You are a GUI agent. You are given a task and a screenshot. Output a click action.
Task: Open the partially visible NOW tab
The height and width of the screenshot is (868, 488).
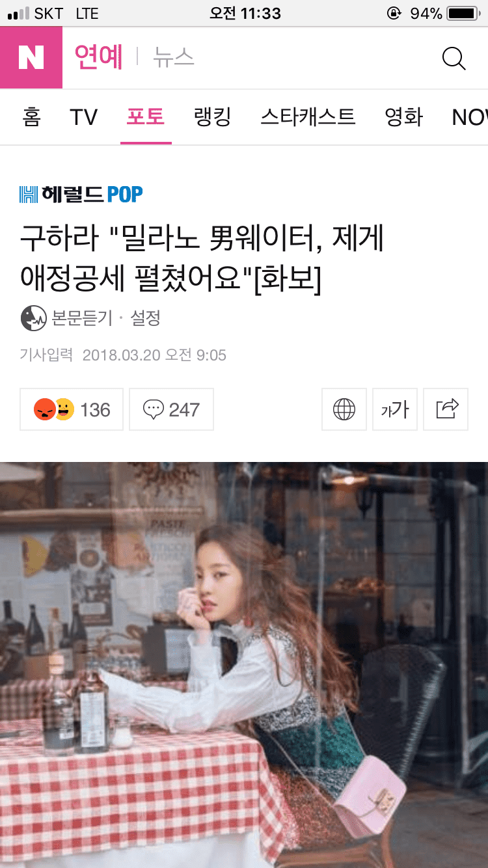click(x=470, y=117)
